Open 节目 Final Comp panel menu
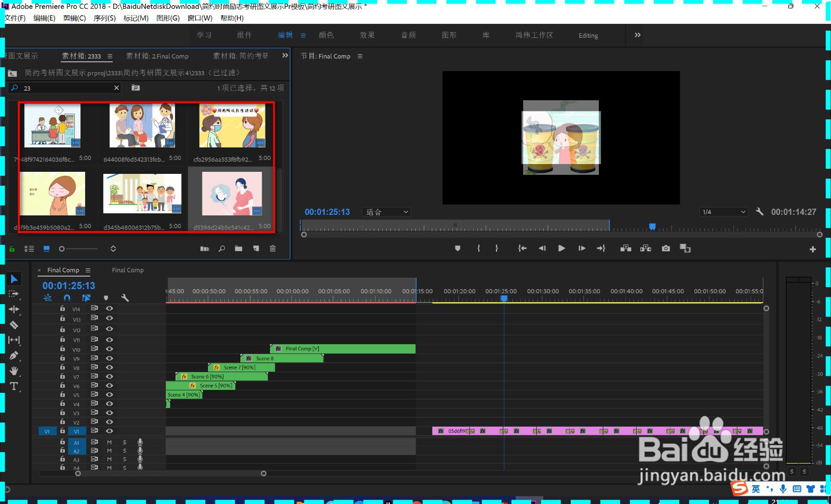This screenshot has width=831, height=504. pos(360,56)
